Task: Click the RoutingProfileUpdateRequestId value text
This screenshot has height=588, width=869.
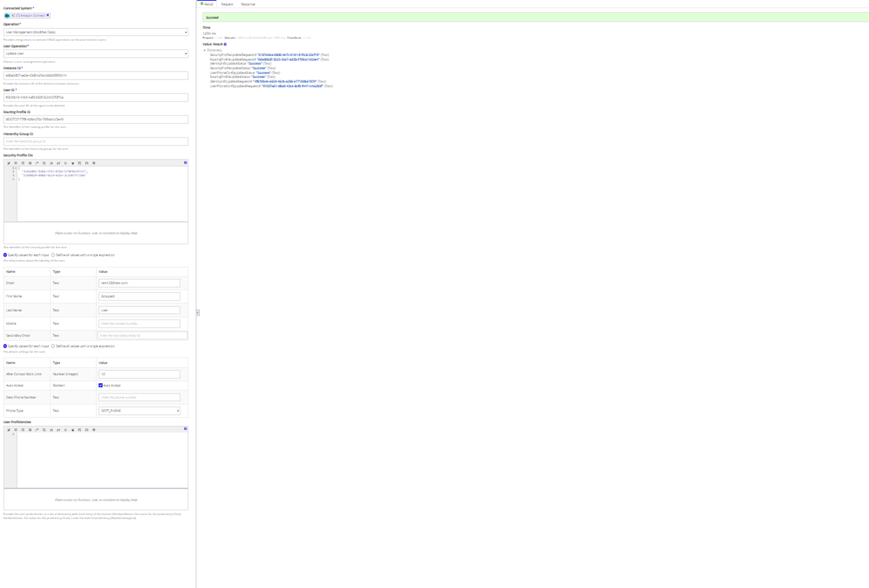Action: pos(288,60)
